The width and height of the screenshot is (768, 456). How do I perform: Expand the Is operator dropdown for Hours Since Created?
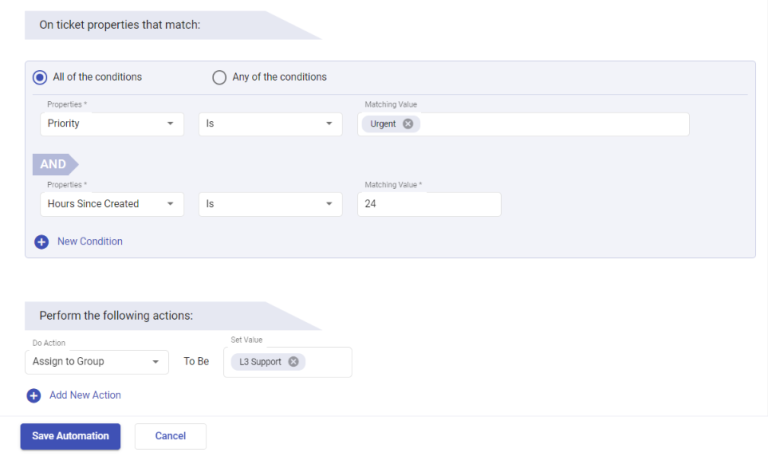(x=270, y=204)
